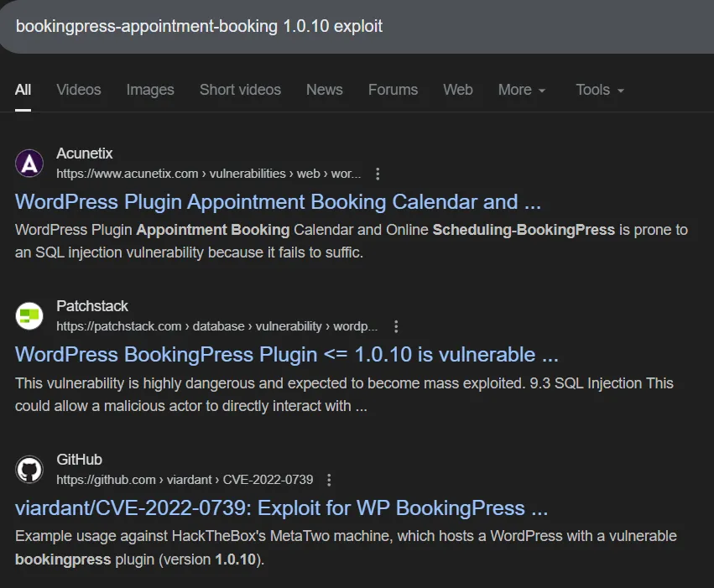Click the search query input field

pos(336,27)
